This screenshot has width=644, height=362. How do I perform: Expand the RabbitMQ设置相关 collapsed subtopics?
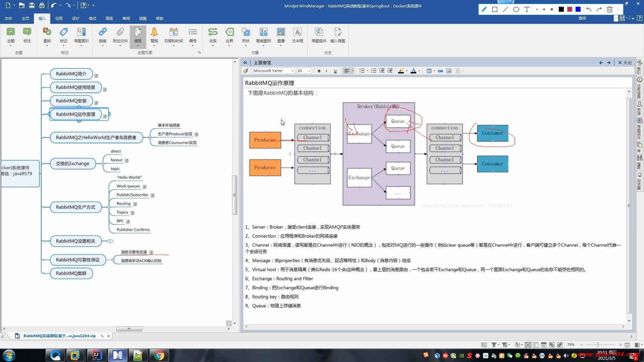click(110, 241)
